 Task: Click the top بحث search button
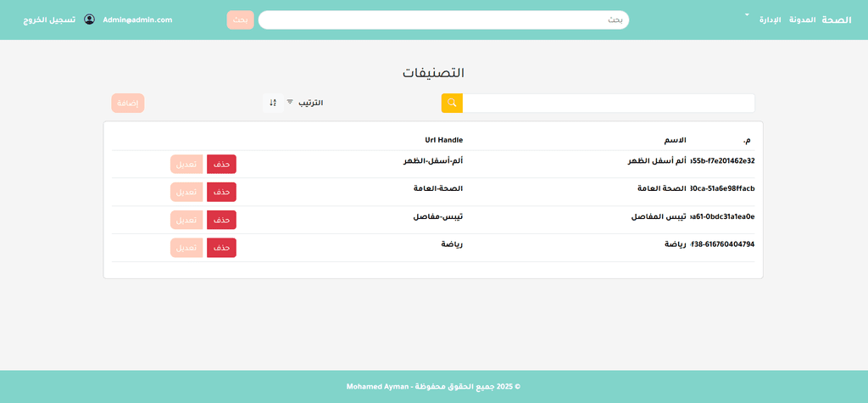(x=240, y=20)
